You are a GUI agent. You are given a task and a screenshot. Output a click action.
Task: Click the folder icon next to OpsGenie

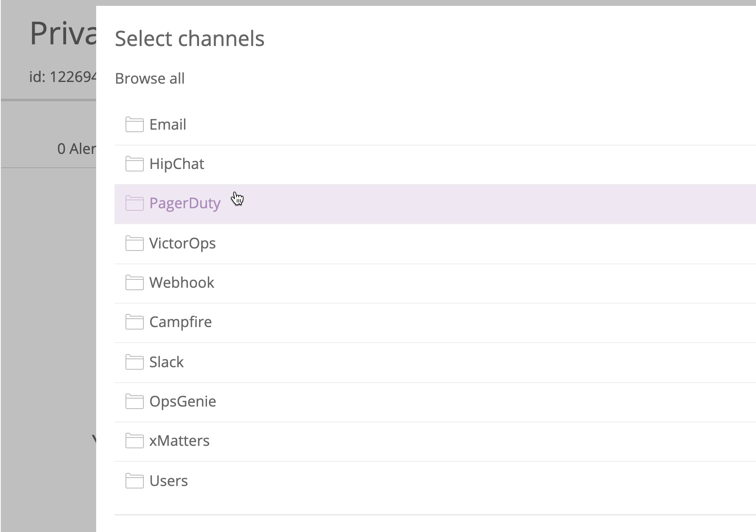[134, 401]
